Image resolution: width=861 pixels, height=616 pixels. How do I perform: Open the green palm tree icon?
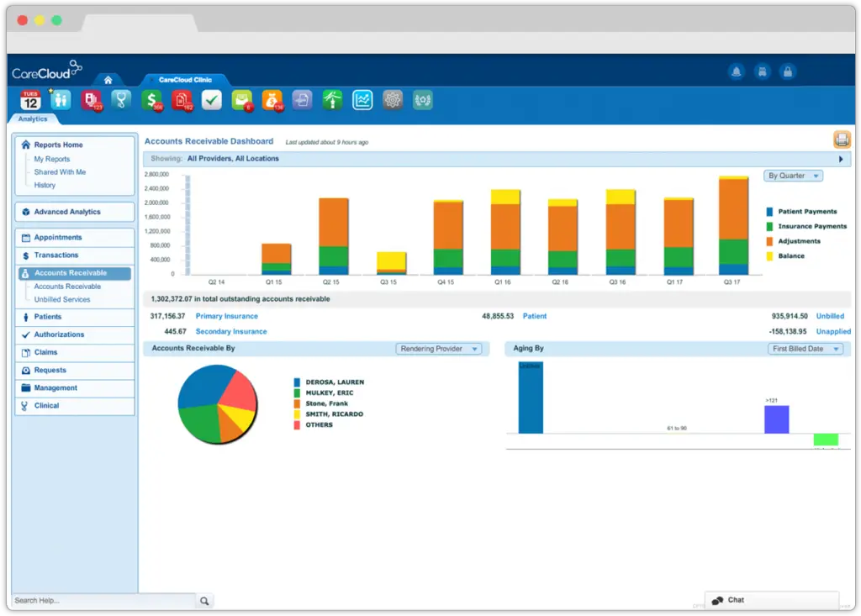pos(332,100)
